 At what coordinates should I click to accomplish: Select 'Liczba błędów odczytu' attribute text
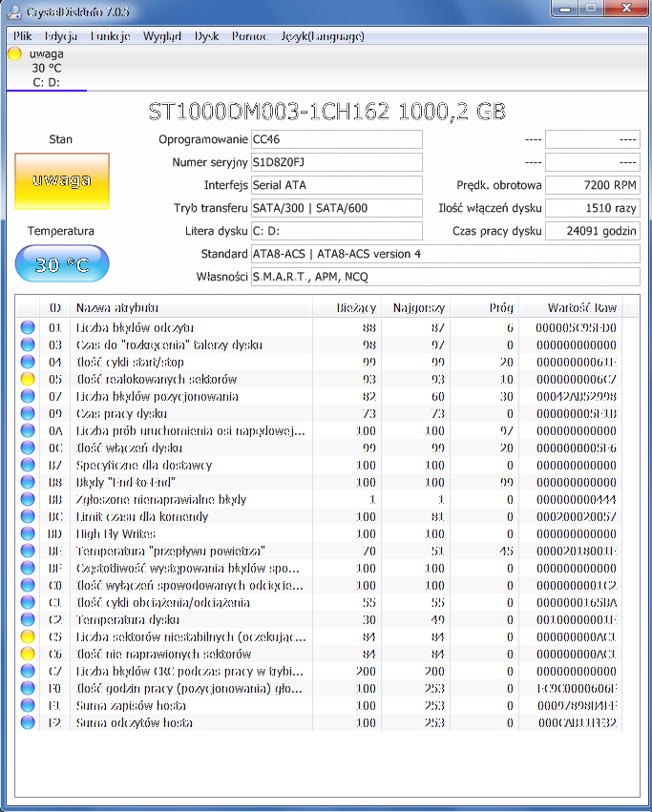[x=135, y=327]
